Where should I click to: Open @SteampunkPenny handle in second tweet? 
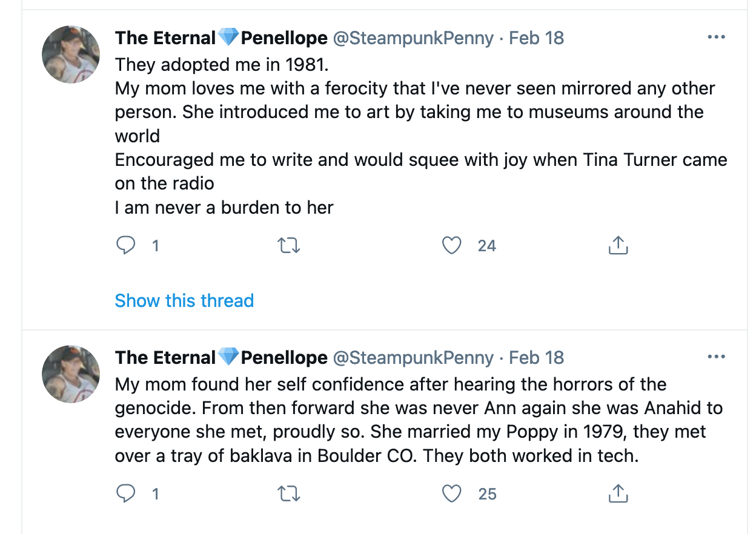tap(414, 358)
